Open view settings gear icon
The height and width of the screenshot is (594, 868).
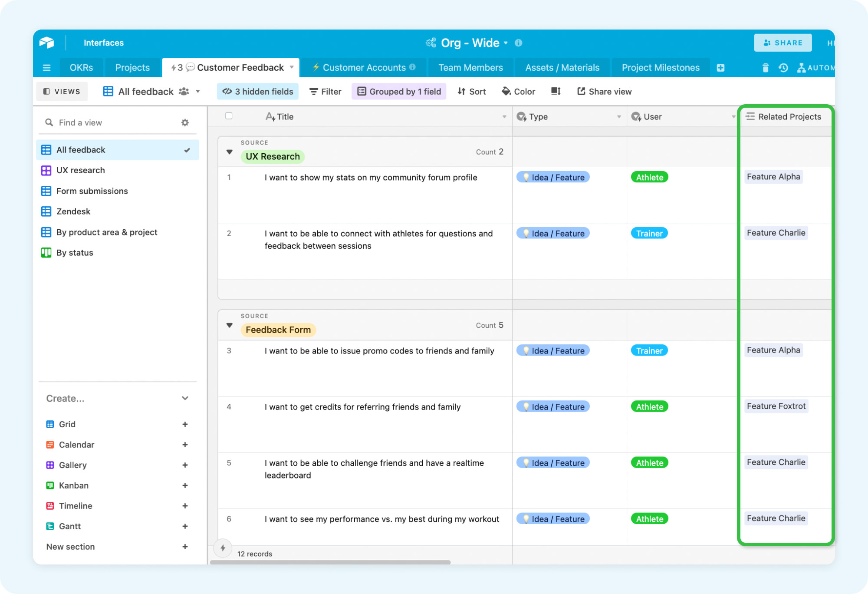pyautogui.click(x=185, y=122)
